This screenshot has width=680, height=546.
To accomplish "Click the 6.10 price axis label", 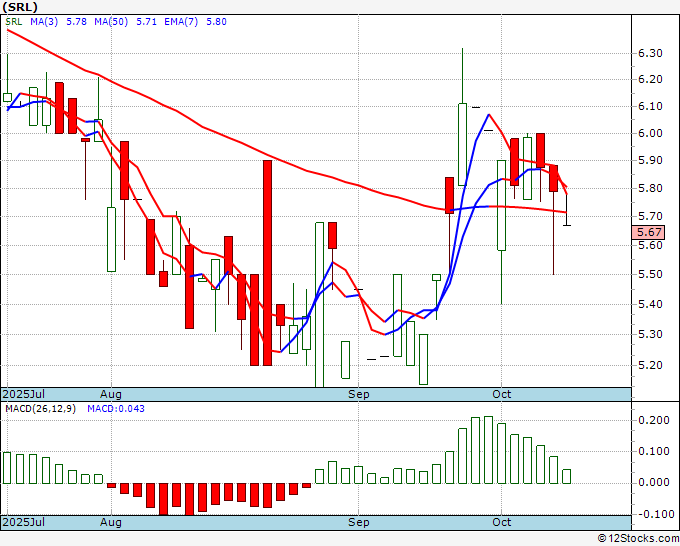I will click(650, 106).
